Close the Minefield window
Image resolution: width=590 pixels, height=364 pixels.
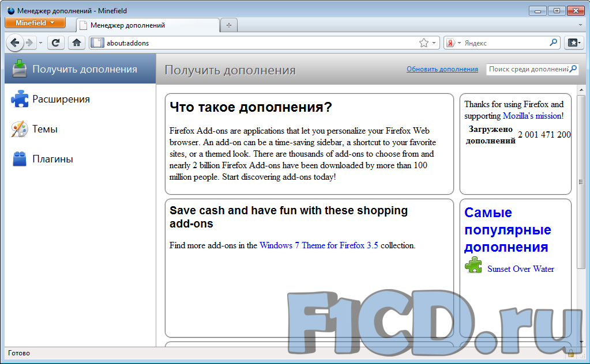tap(576, 10)
